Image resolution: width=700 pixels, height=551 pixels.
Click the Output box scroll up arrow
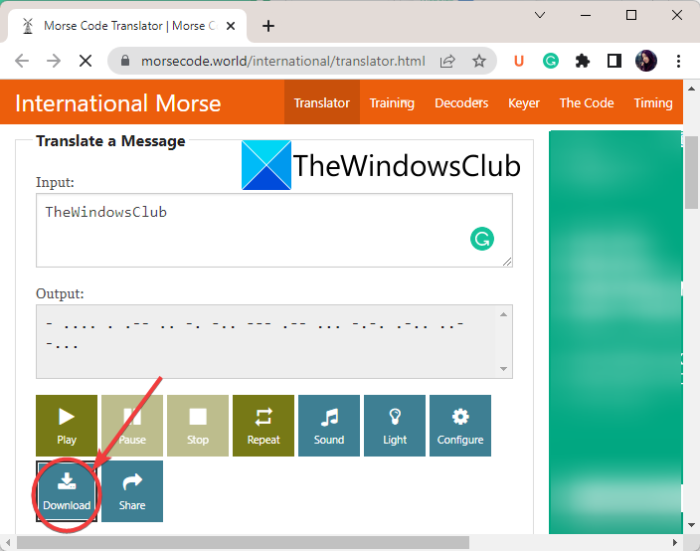click(504, 314)
